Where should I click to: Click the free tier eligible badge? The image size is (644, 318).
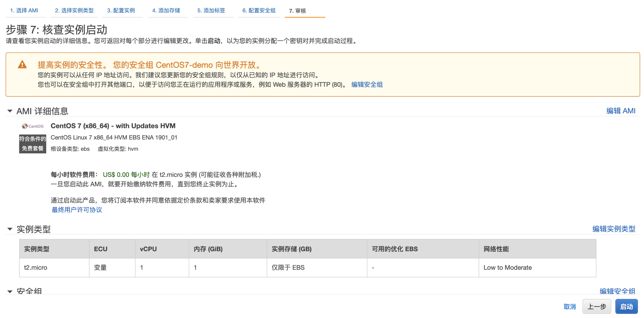[x=32, y=144]
